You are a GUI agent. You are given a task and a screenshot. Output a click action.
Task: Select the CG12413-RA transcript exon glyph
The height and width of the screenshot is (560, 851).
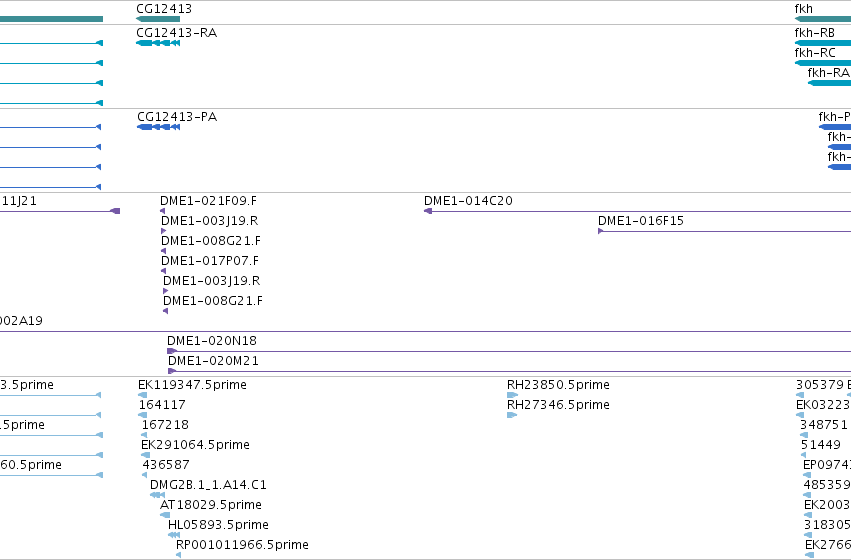[x=158, y=43]
